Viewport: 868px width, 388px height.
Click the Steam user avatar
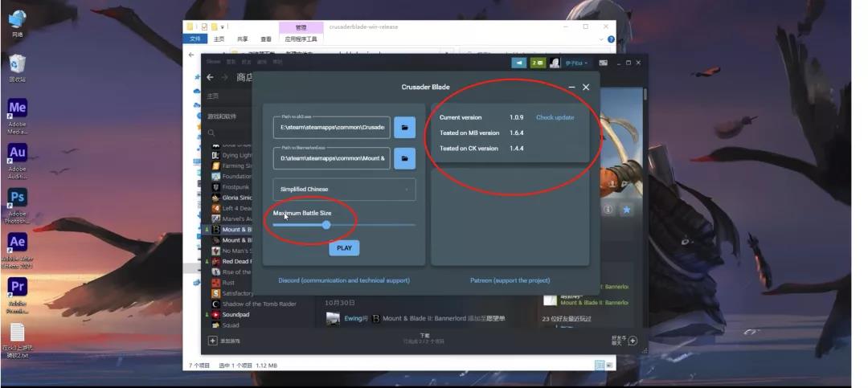(x=555, y=63)
